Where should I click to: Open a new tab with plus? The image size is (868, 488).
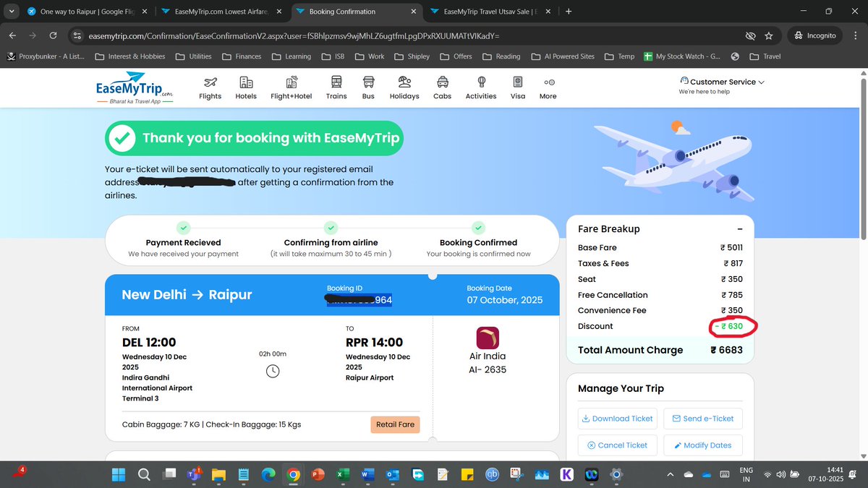(569, 12)
